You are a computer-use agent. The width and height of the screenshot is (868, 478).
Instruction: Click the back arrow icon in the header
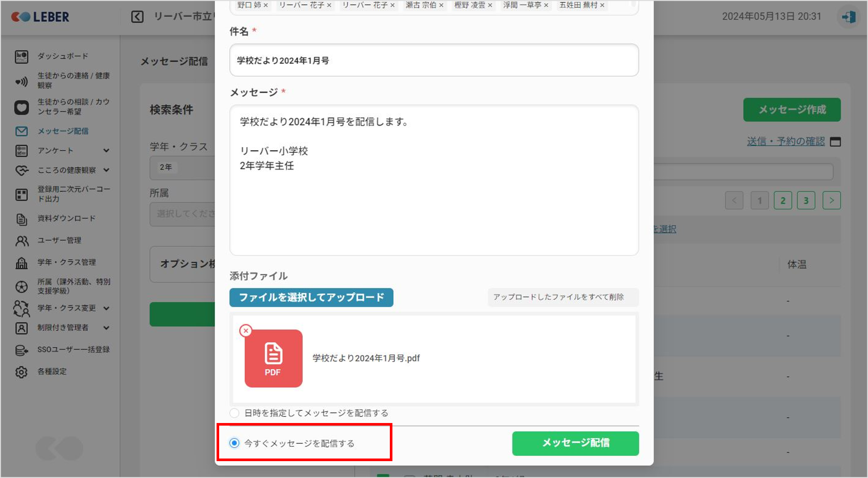(137, 17)
